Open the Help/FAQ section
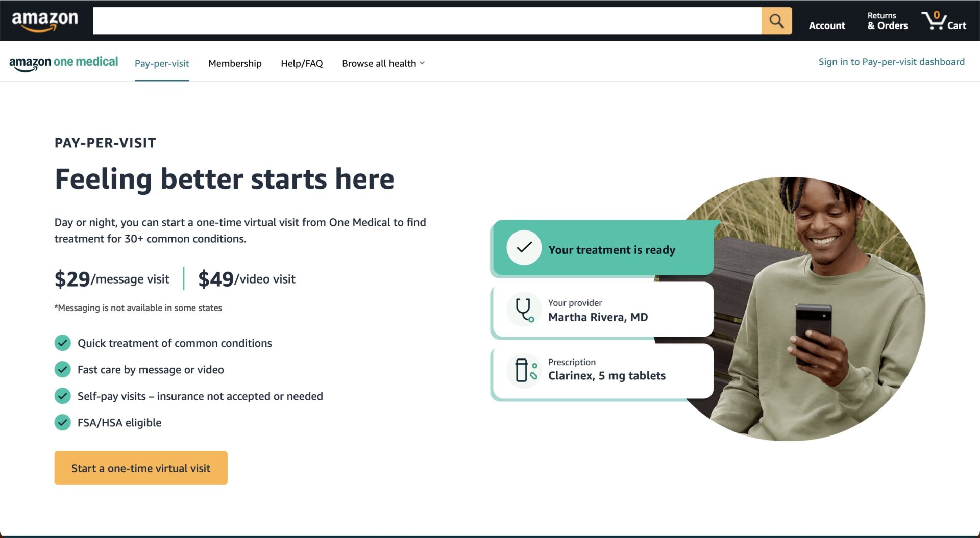This screenshot has height=538, width=980. tap(302, 63)
